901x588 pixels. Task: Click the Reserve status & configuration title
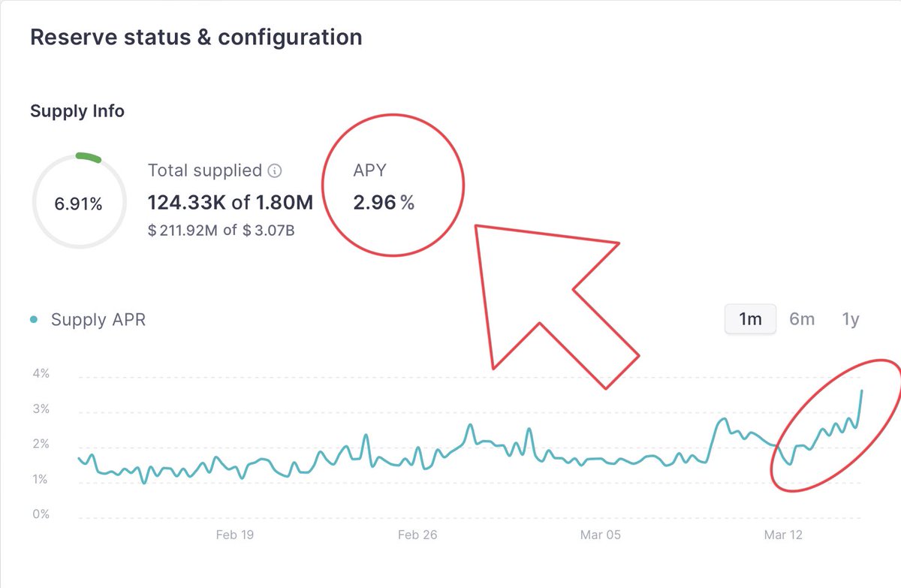pos(196,37)
